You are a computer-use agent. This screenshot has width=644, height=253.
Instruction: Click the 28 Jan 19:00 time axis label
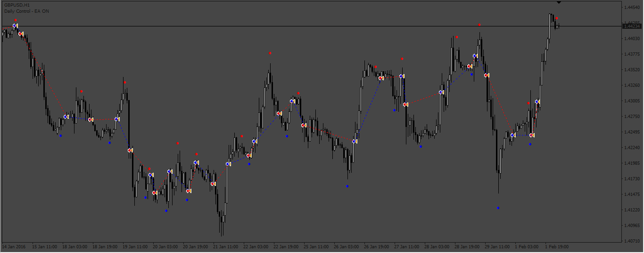[x=467, y=247]
